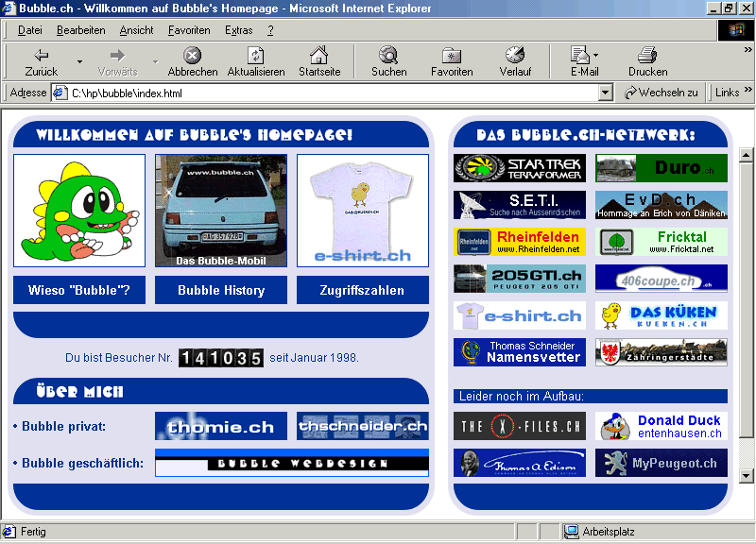Click the Bubble History button
Image resolution: width=756 pixels, height=544 pixels.
click(x=221, y=291)
